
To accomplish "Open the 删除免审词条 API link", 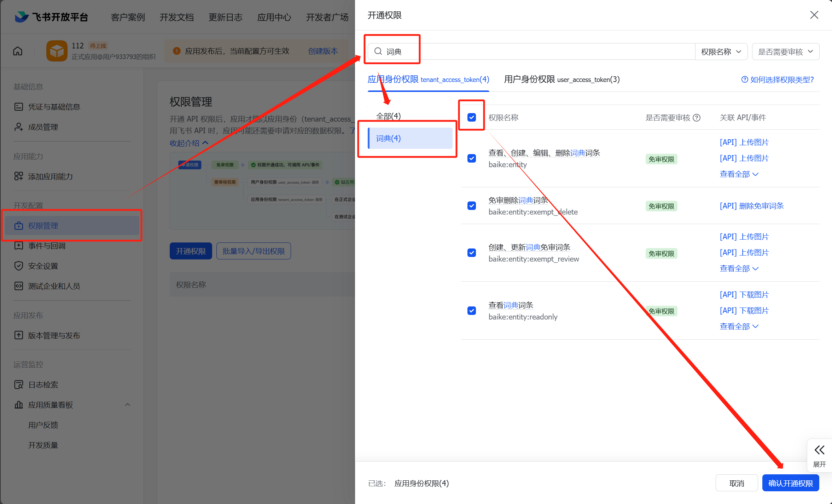I will coord(752,206).
